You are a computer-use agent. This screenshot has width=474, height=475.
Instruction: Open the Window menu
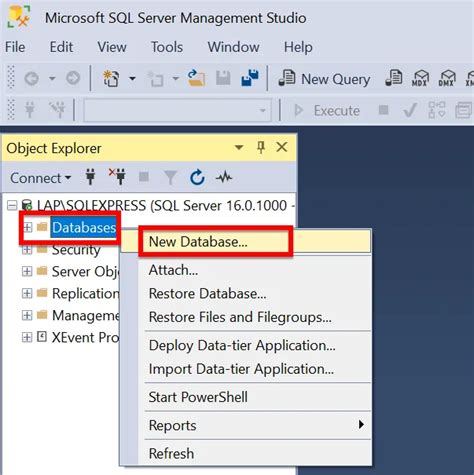pyautogui.click(x=233, y=47)
